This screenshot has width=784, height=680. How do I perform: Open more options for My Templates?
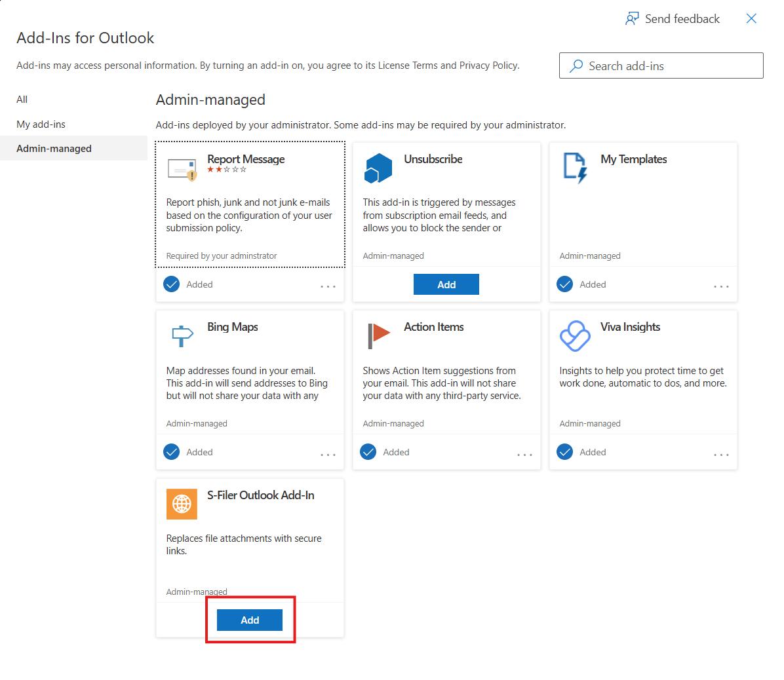(722, 286)
